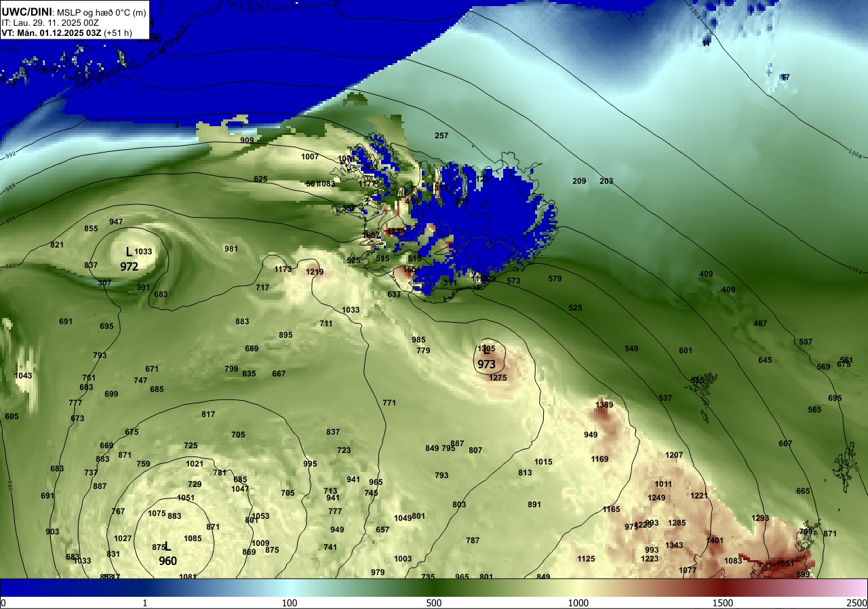
Task: Click the 100 tick on the color scale
Action: tap(290, 603)
